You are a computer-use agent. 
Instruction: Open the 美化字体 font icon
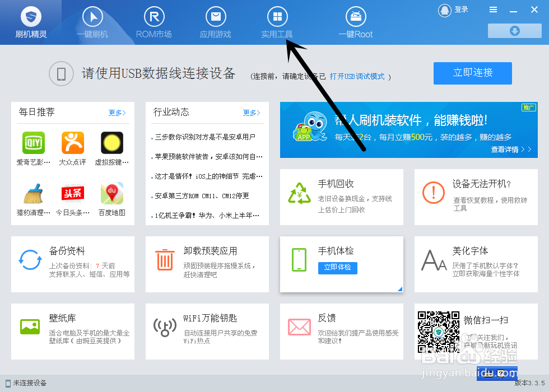click(434, 260)
